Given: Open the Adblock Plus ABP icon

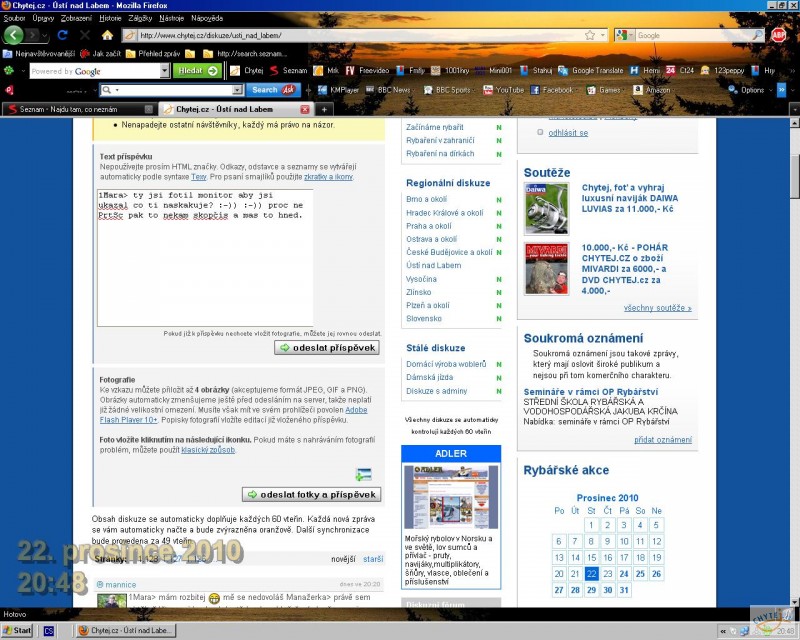Looking at the screenshot, I should (x=778, y=35).
